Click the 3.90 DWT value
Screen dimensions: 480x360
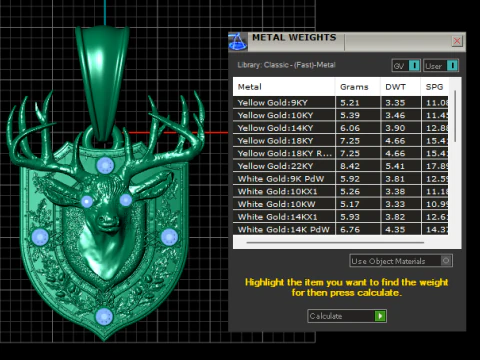pos(395,128)
